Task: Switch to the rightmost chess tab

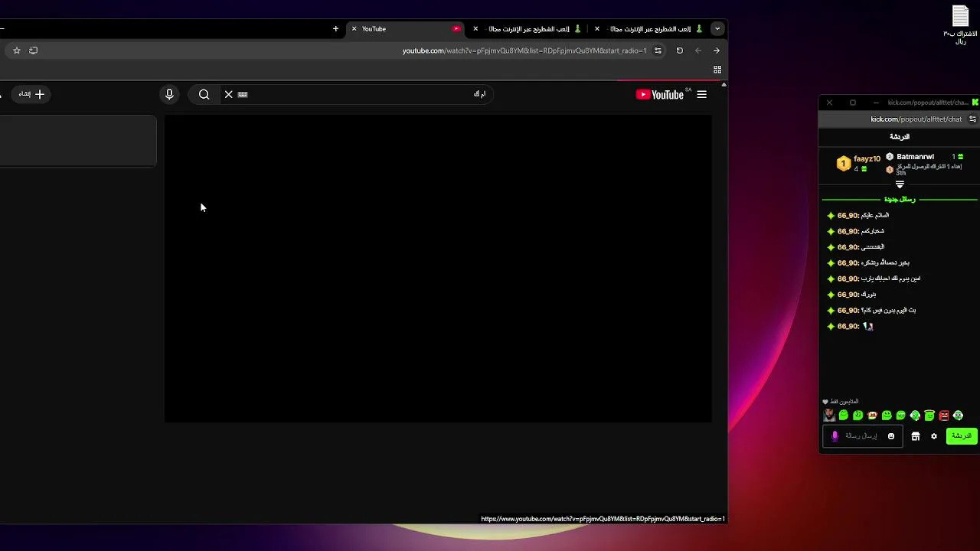Action: coord(649,29)
